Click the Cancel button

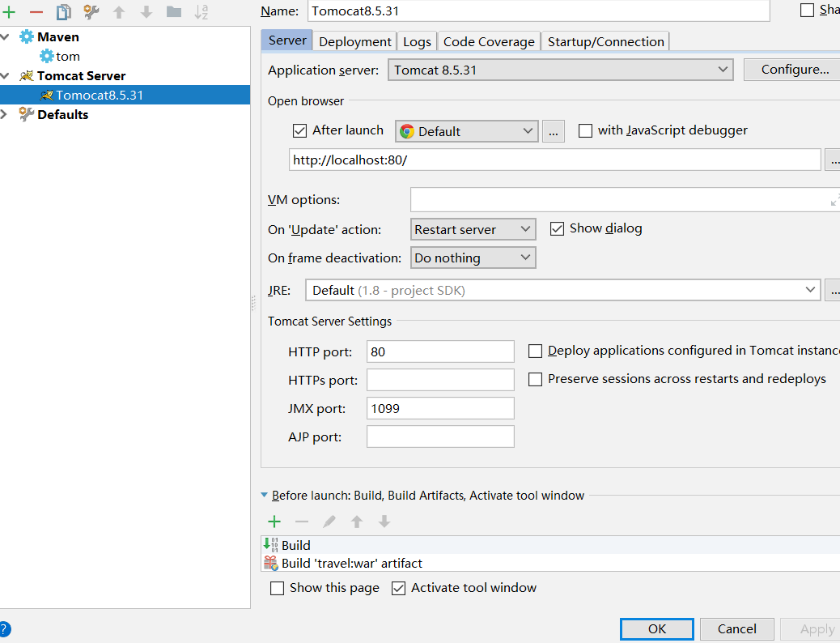coord(737,629)
